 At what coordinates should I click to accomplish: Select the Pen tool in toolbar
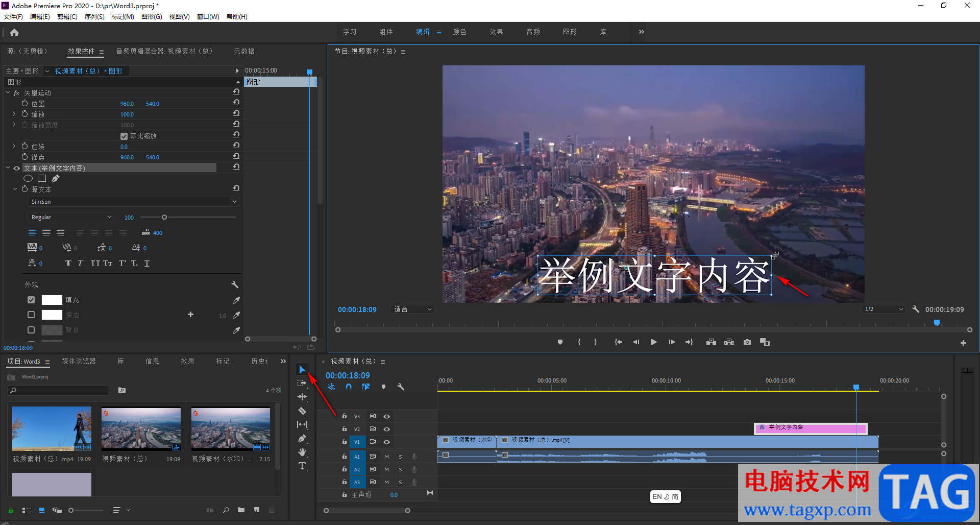tap(302, 438)
